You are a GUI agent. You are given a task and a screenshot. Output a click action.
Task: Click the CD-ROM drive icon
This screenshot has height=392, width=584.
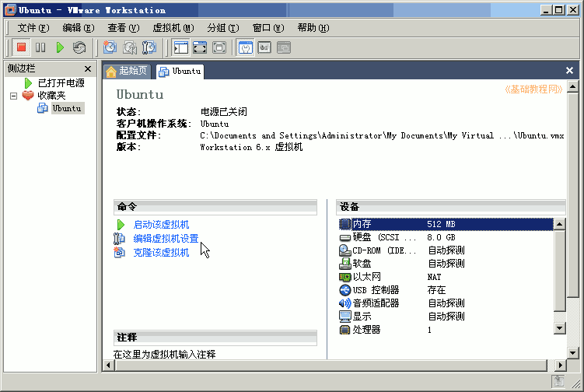(x=345, y=250)
